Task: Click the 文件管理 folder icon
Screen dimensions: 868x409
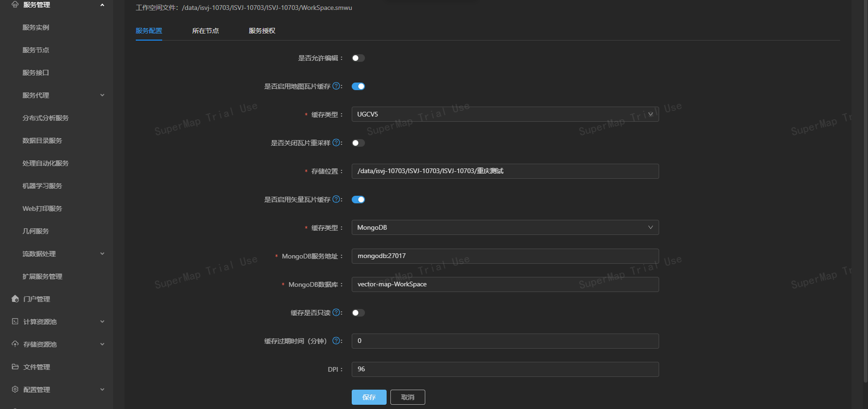Action: 15,367
